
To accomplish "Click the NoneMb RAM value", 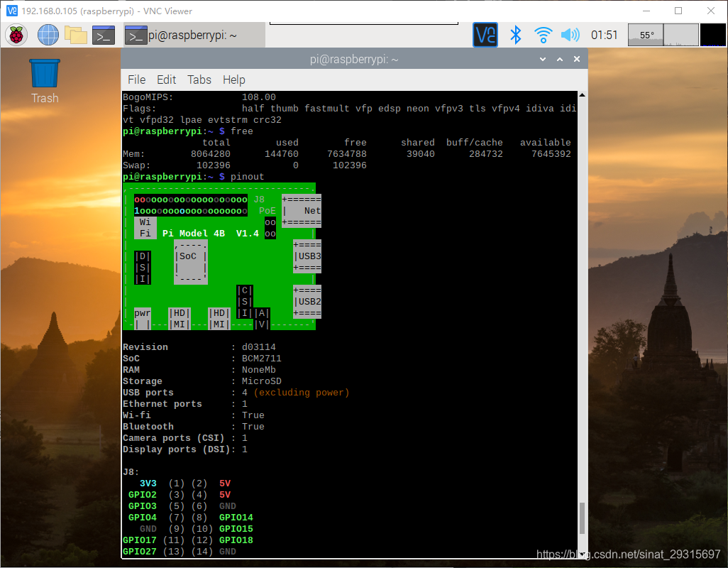I will point(258,370).
